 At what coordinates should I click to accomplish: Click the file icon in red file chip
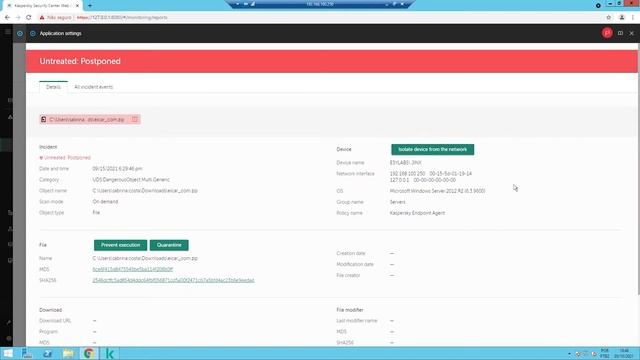[x=44, y=119]
